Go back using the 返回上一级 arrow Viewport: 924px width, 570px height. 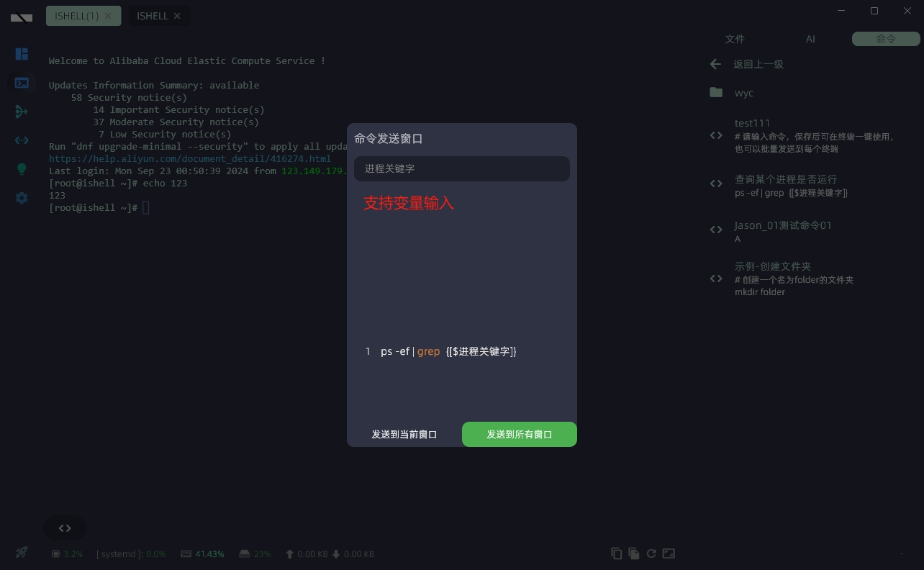tap(715, 64)
